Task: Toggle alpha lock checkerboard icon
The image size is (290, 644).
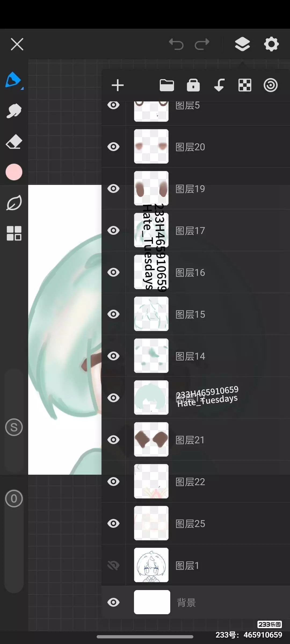Action: tap(245, 85)
